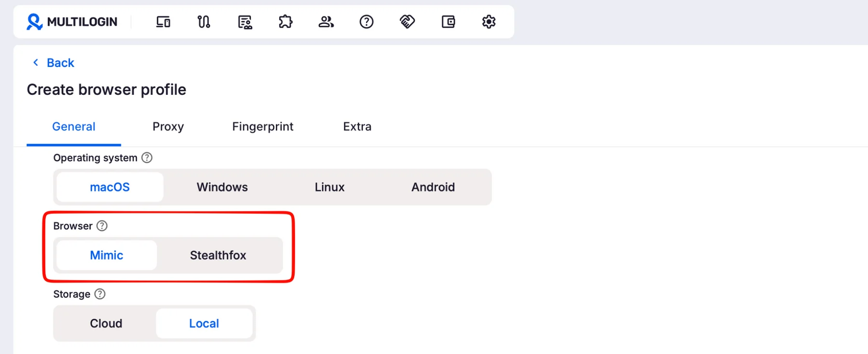
Task: Set storage to Local
Action: coord(204,323)
